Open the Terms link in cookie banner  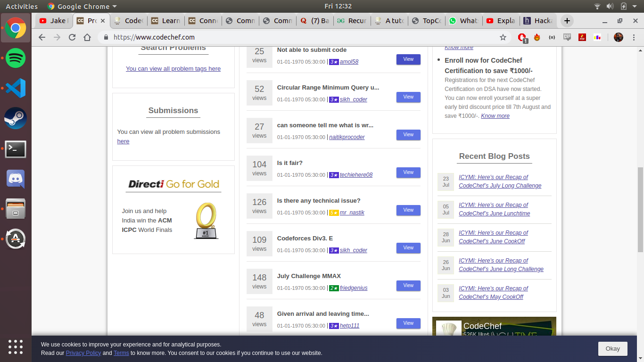coord(121,353)
